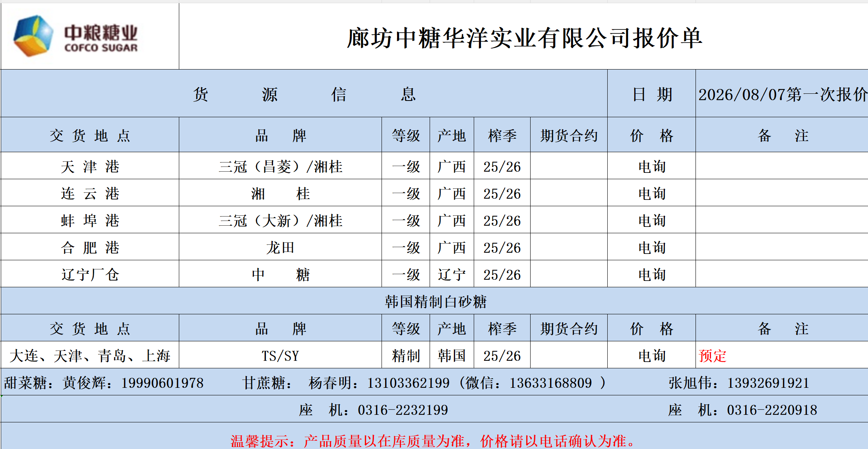Select 一级 grade in the 辽宁厂仓 row
The height and width of the screenshot is (449, 868).
point(406,274)
